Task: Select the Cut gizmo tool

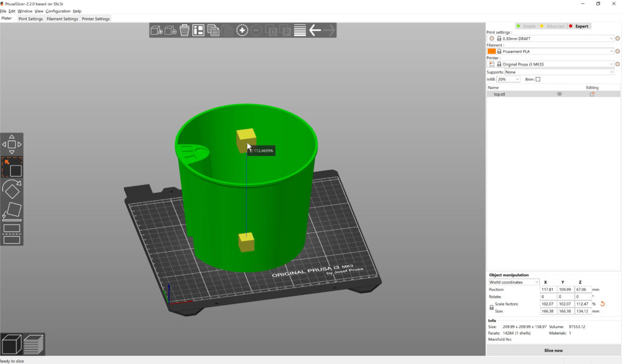Action: pos(12,234)
